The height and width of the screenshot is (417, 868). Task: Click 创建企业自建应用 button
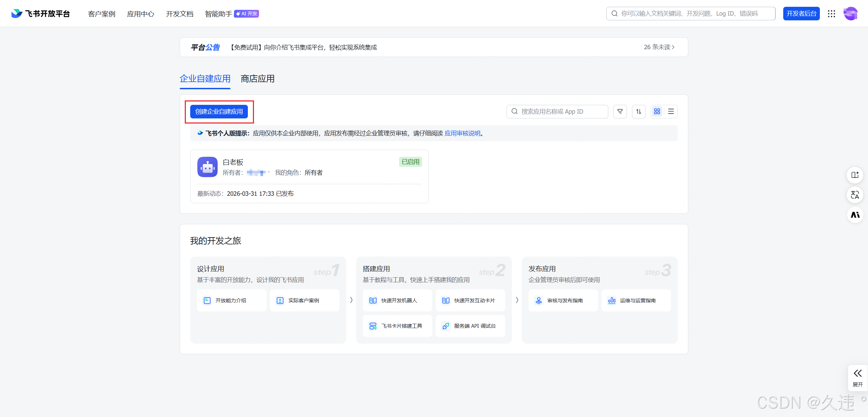pos(219,112)
